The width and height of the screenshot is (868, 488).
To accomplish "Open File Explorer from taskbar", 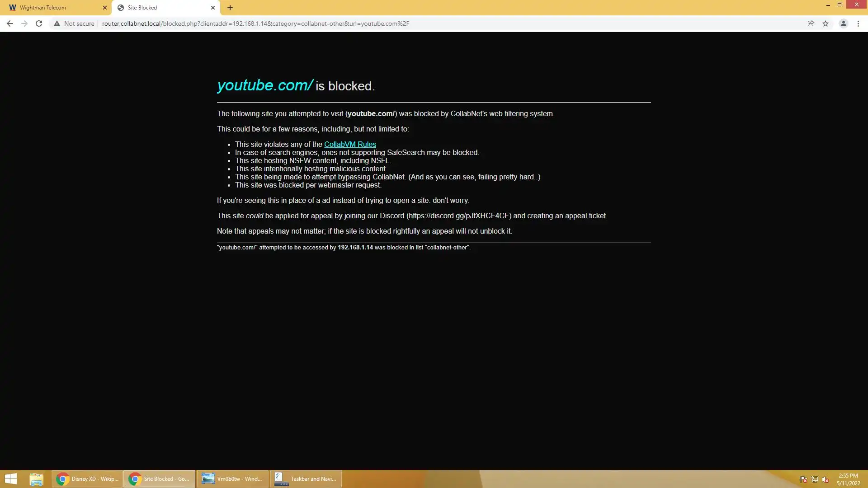I will pos(36,479).
